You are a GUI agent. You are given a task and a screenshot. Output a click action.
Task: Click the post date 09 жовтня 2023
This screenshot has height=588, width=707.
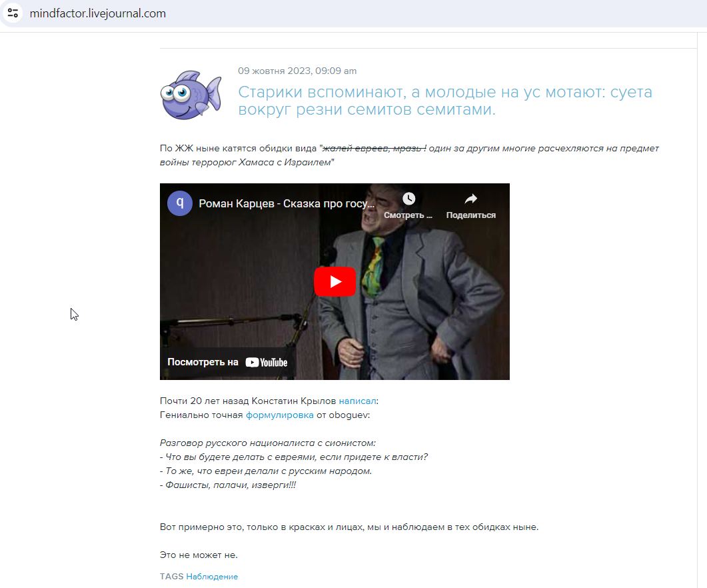(297, 71)
